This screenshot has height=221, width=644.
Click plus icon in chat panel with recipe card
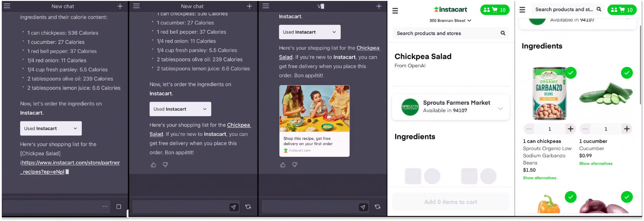[x=379, y=6]
